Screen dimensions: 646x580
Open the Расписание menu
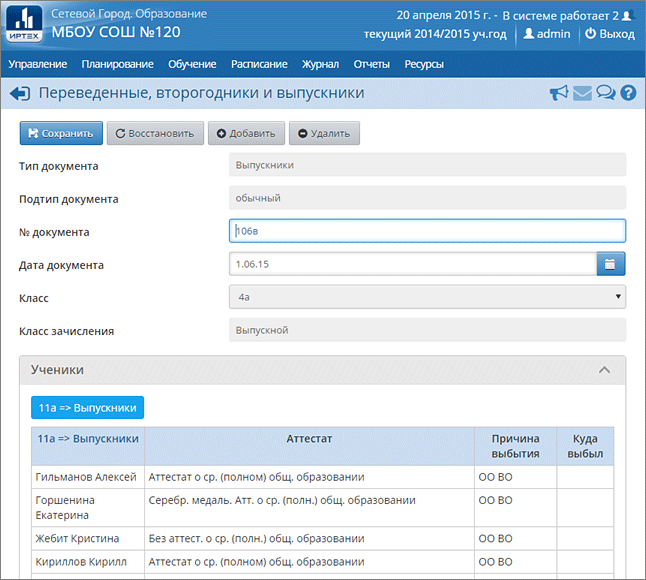(259, 64)
